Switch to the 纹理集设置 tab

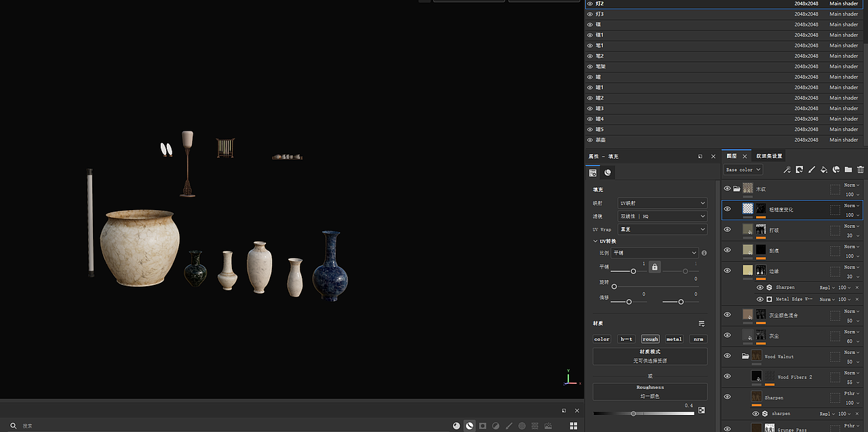(770, 156)
